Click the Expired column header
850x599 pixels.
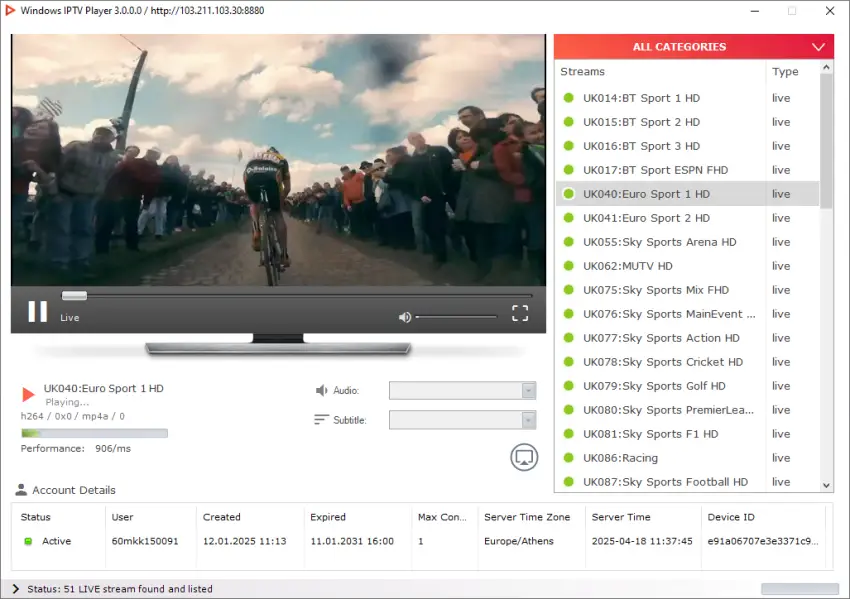tap(327, 517)
